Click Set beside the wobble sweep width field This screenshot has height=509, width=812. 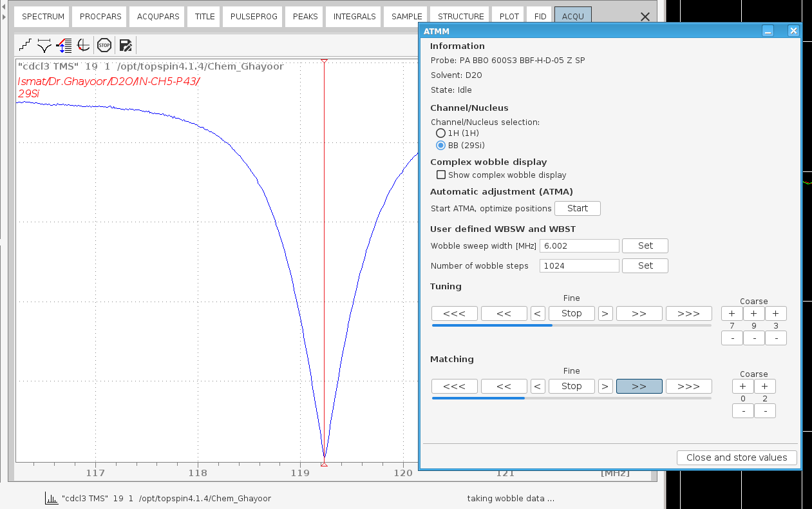645,245
